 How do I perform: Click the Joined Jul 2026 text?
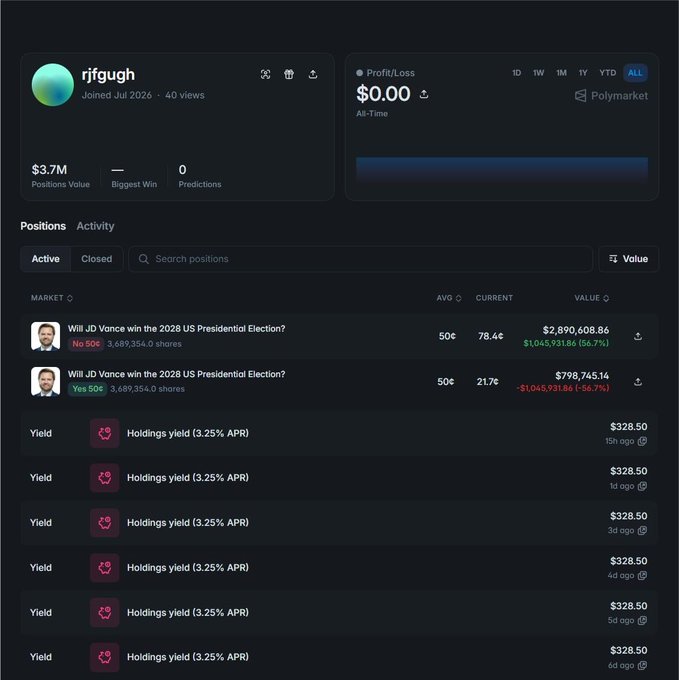[117, 95]
